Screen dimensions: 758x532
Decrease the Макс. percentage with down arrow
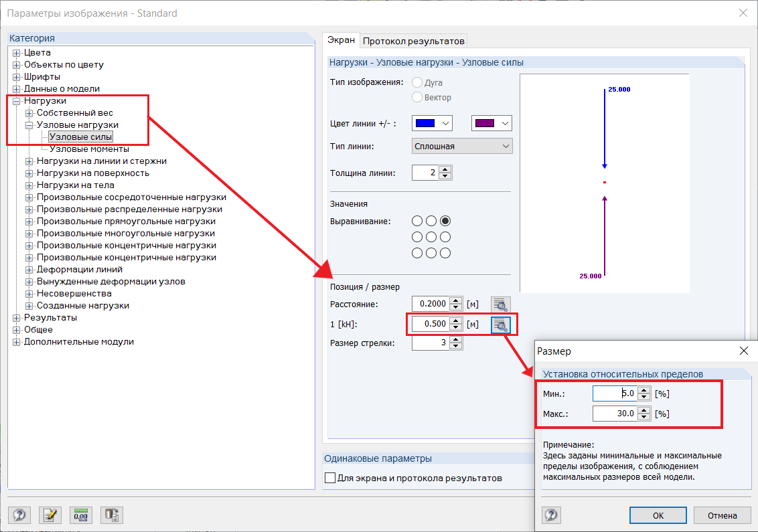(643, 417)
